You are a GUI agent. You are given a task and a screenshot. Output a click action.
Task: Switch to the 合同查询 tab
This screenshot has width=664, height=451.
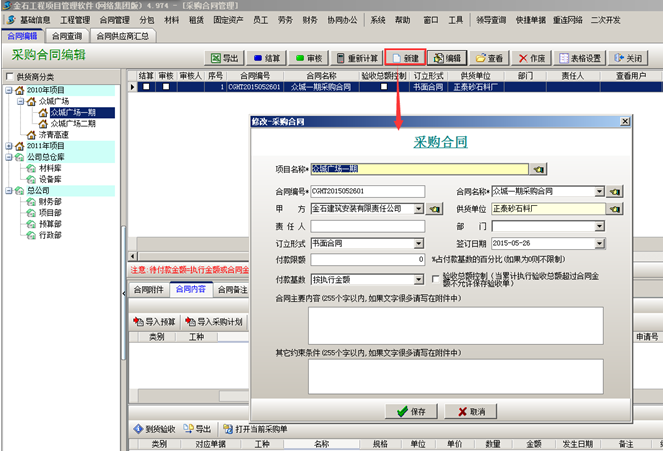tap(68, 36)
